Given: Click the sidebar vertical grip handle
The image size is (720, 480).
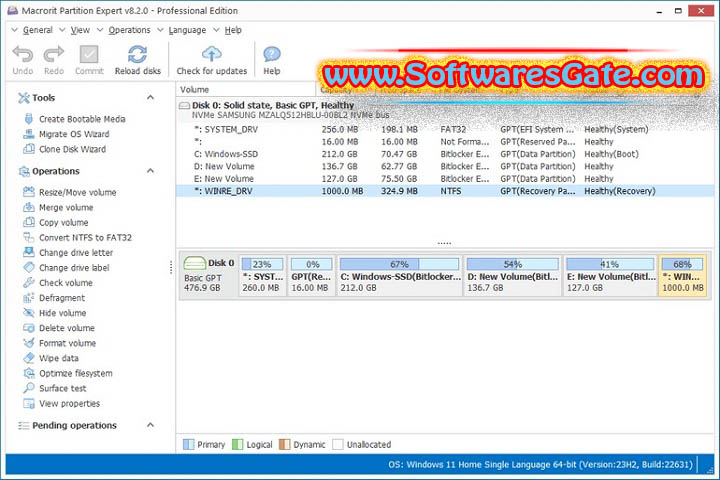Looking at the screenshot, I should tap(171, 267).
